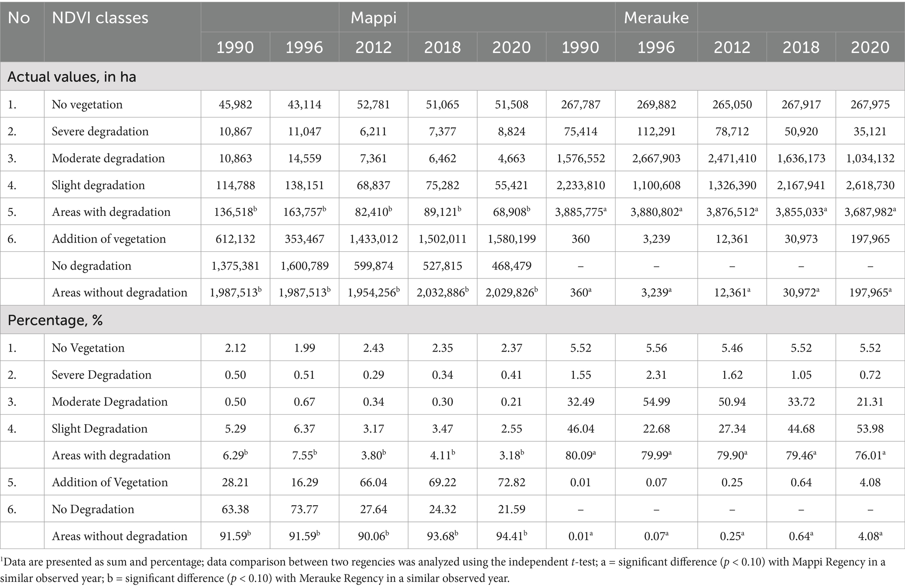905x588 pixels.
Task: Select cell value 267,975
Action: coord(870,105)
